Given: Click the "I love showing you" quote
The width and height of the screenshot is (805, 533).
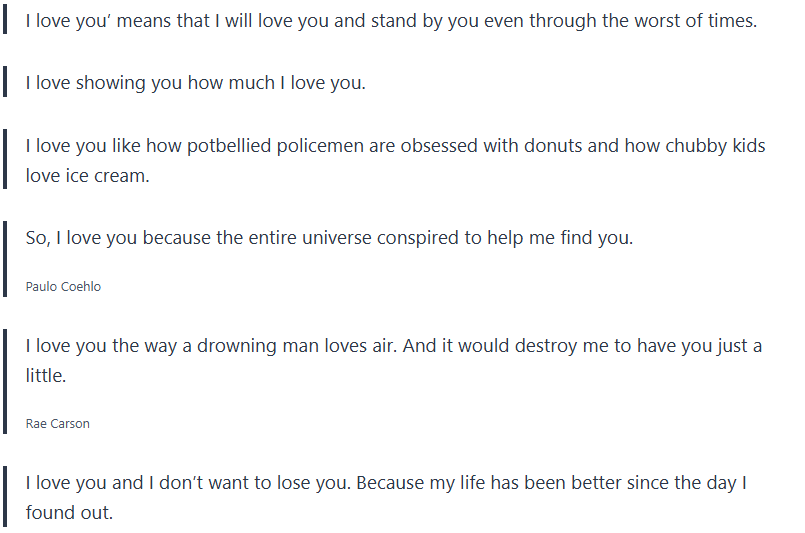Looking at the screenshot, I should click(196, 83).
